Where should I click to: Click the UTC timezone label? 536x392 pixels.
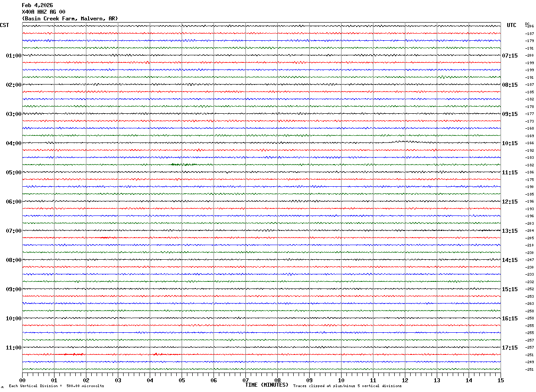click(x=512, y=25)
